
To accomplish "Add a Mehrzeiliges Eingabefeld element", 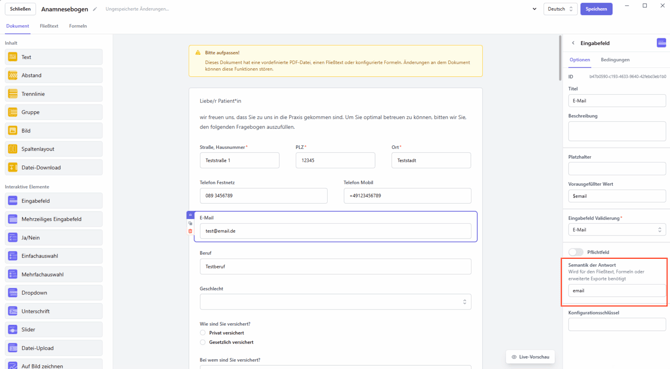I will click(x=54, y=219).
